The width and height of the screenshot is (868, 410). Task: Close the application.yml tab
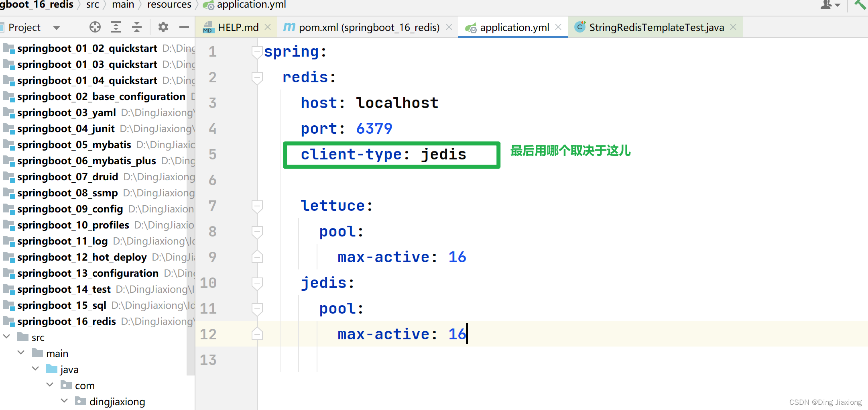pos(558,27)
